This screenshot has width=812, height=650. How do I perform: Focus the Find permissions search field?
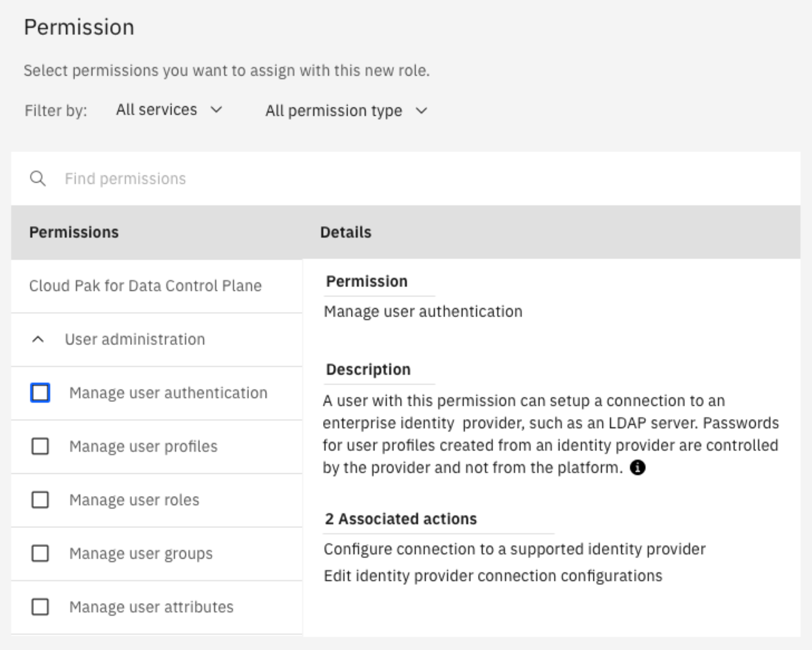click(406, 179)
